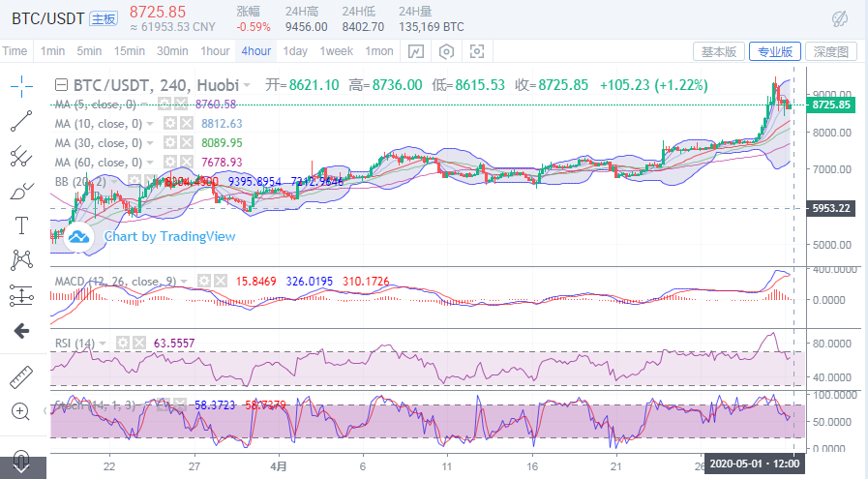Select the 4hour interval tab
This screenshot has width=868, height=479.
click(256, 51)
